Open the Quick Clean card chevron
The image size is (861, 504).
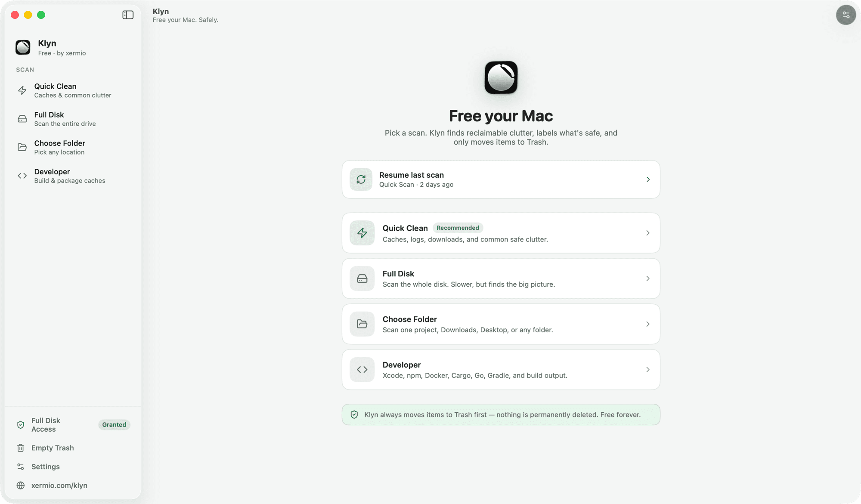[648, 233]
